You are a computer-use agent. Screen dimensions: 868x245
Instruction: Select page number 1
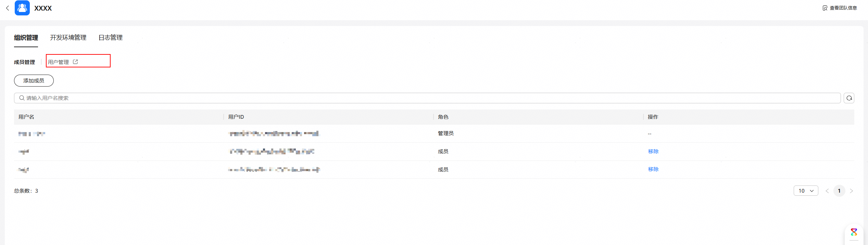839,191
